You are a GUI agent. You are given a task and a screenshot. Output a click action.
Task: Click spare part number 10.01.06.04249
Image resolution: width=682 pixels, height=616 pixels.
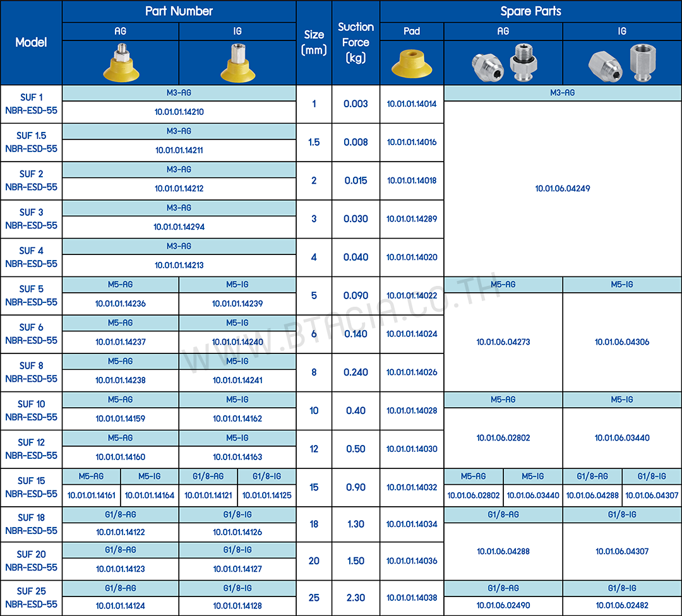point(563,188)
